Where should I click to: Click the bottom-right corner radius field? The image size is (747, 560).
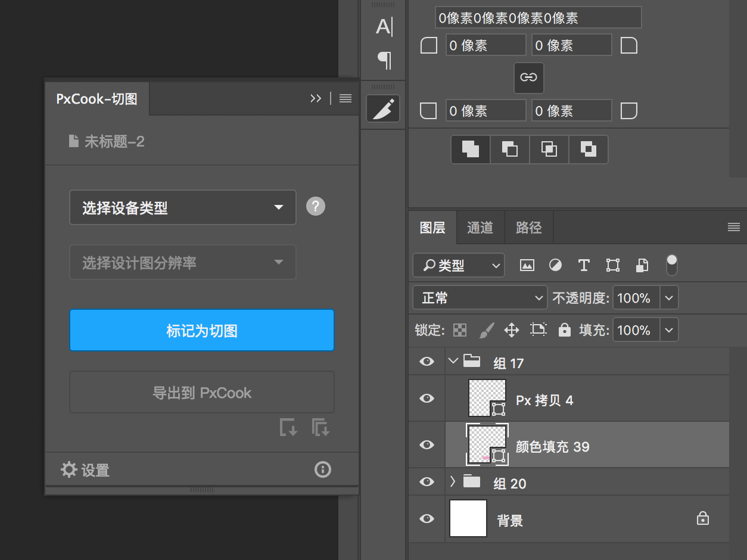point(572,111)
